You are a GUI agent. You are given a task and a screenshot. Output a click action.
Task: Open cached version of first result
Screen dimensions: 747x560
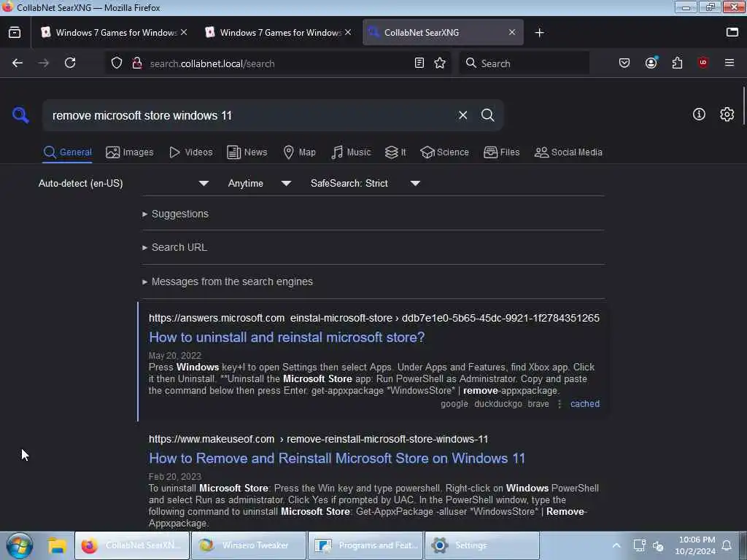tap(584, 404)
